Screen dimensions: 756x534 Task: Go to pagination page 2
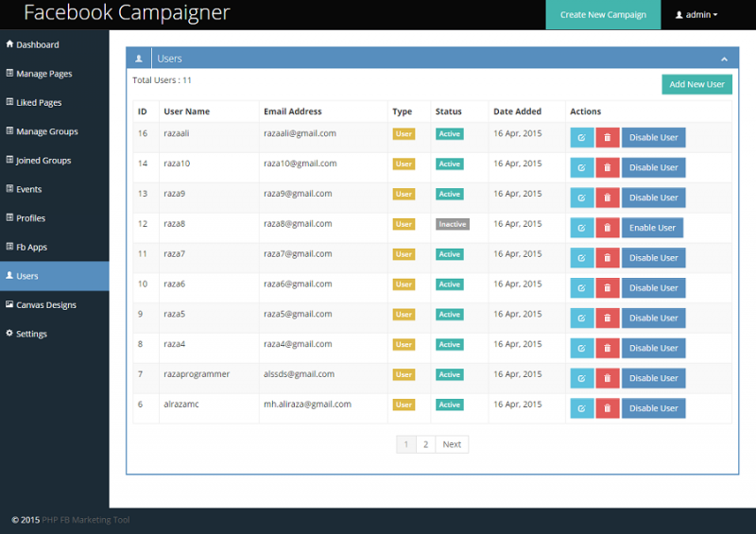coord(425,444)
